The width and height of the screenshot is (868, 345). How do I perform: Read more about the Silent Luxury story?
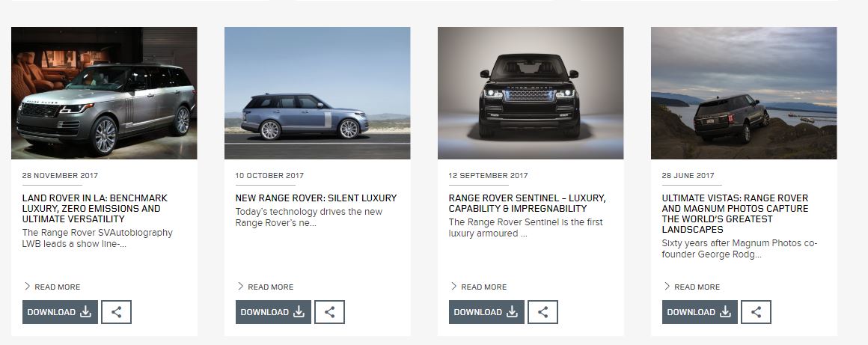265,287
